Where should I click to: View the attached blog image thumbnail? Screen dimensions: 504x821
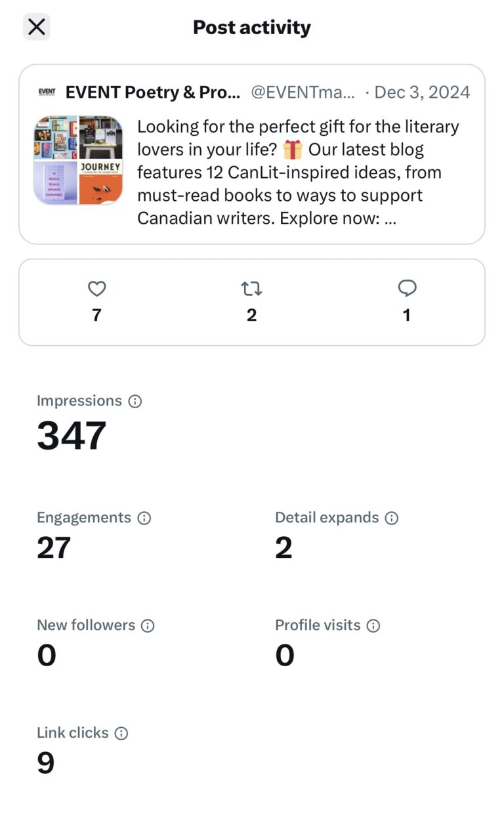coord(79,159)
